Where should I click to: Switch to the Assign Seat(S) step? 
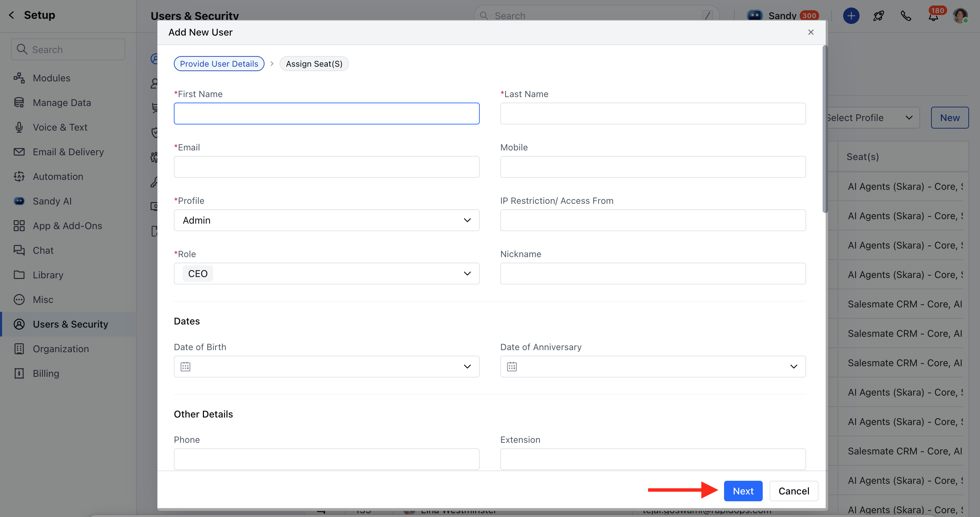pos(314,64)
